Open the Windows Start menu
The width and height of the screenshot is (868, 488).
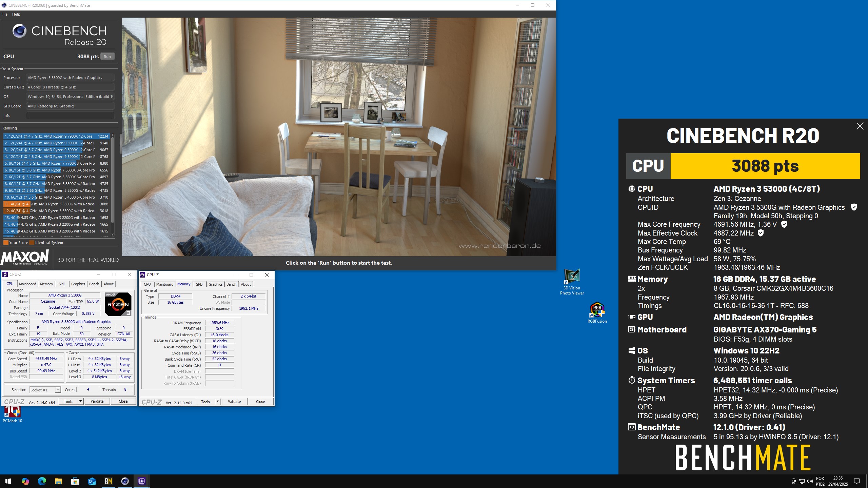[x=8, y=481]
